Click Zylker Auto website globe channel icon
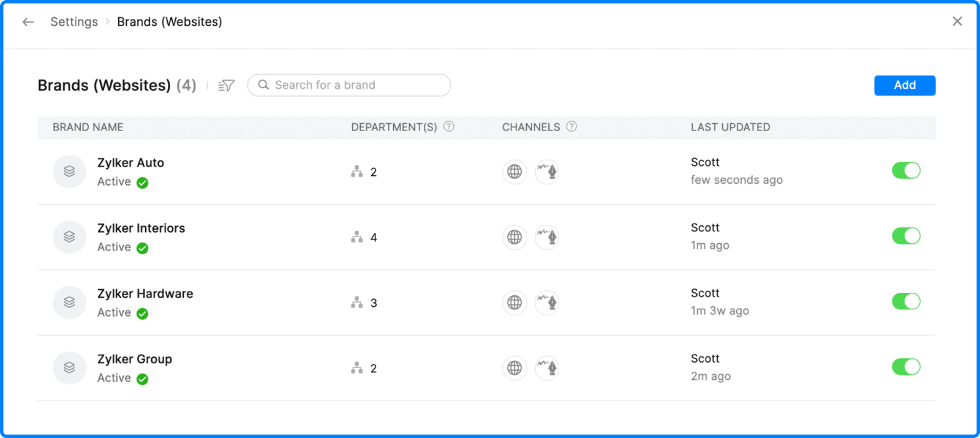Viewport: 980px width, 438px height. [514, 172]
